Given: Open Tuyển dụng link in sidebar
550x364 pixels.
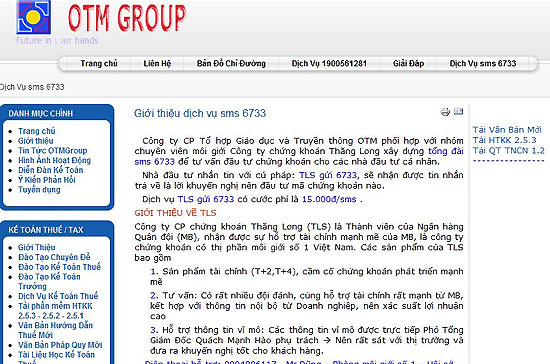Looking at the screenshot, I should pyautogui.click(x=39, y=190).
